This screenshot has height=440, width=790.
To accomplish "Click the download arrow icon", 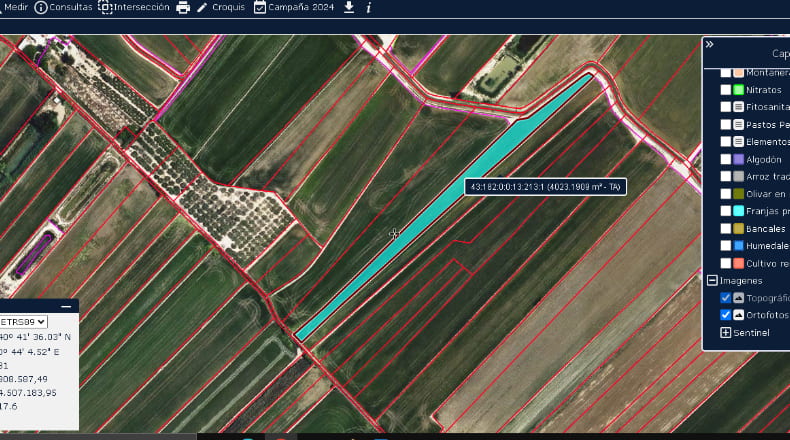I will [x=349, y=7].
